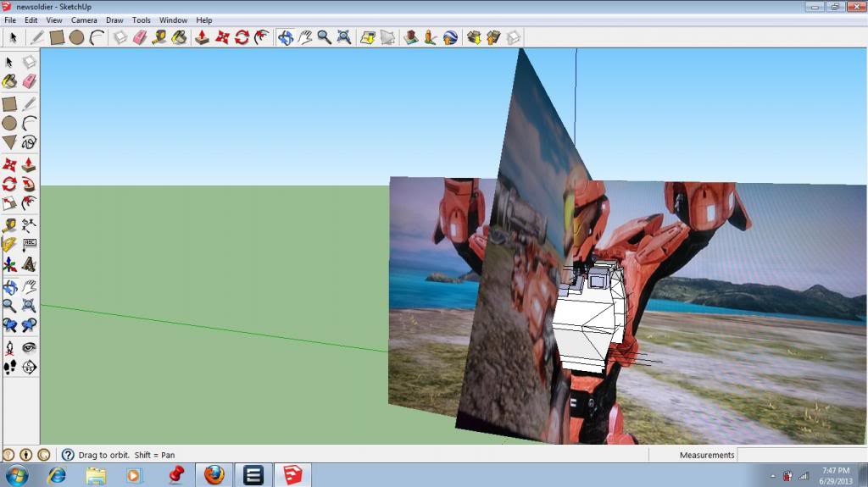Select the Protractor tool
868x487 pixels.
coord(9,245)
